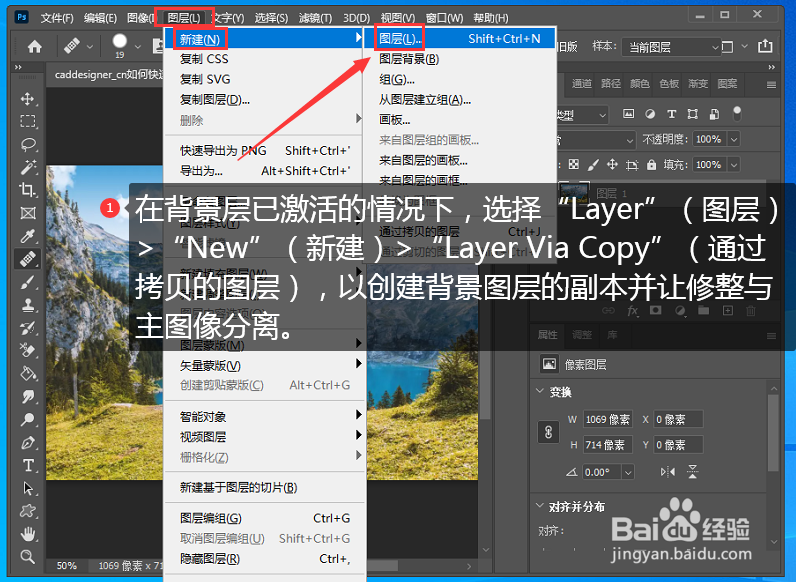This screenshot has width=796, height=582.
Task: Flip the layer horizontally in Properties
Action: click(x=668, y=472)
